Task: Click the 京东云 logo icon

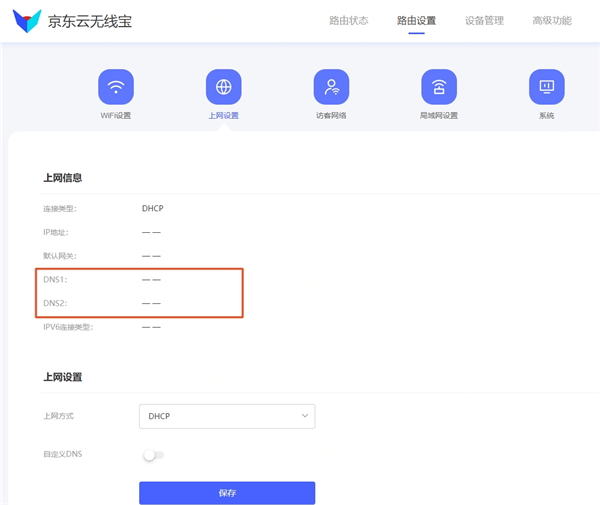Action: click(x=25, y=21)
